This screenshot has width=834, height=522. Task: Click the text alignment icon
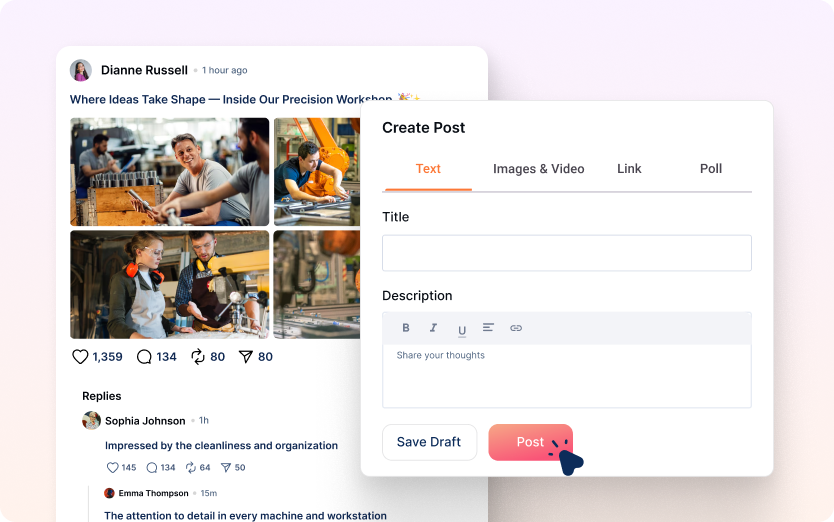click(488, 328)
